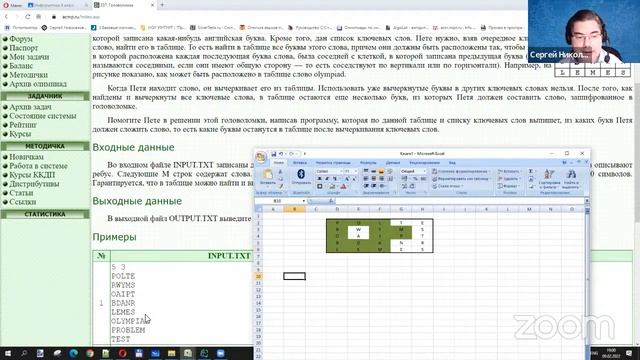Open Cell Styles dropdown in Excel
The height and width of the screenshot is (360, 640).
448,186
